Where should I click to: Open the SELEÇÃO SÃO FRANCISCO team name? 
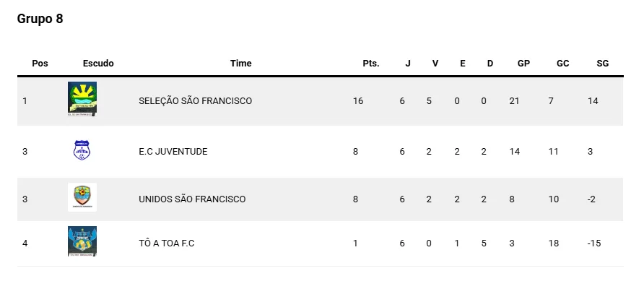point(195,101)
